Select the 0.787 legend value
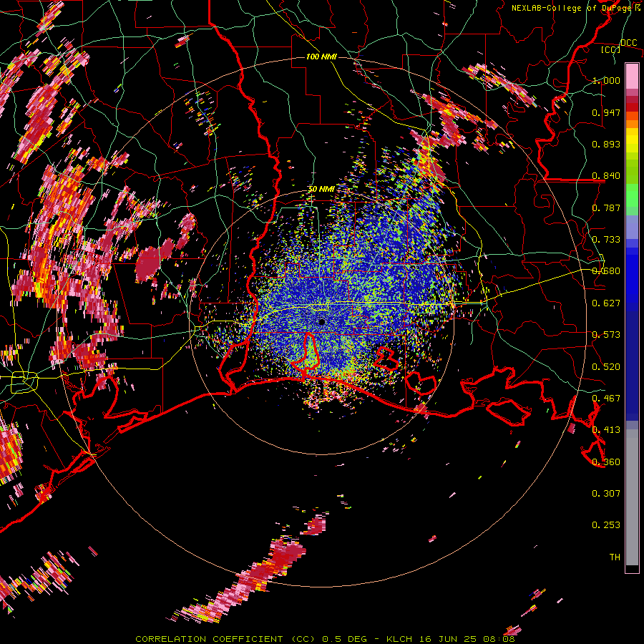The width and height of the screenshot is (644, 644). tap(606, 208)
